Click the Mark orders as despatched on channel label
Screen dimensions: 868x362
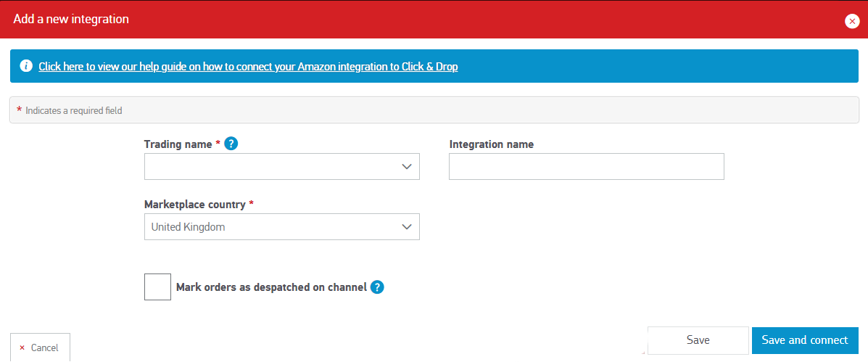point(271,287)
